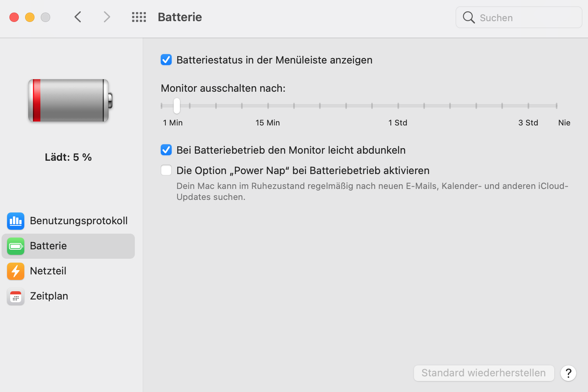Show all preferences via grid icon
Viewport: 588px width, 392px height.
(139, 17)
